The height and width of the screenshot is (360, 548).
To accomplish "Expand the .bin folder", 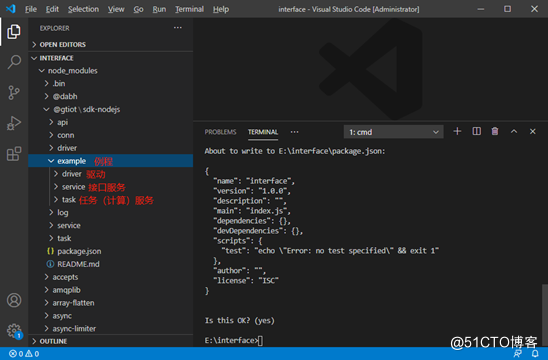I will point(110,84).
